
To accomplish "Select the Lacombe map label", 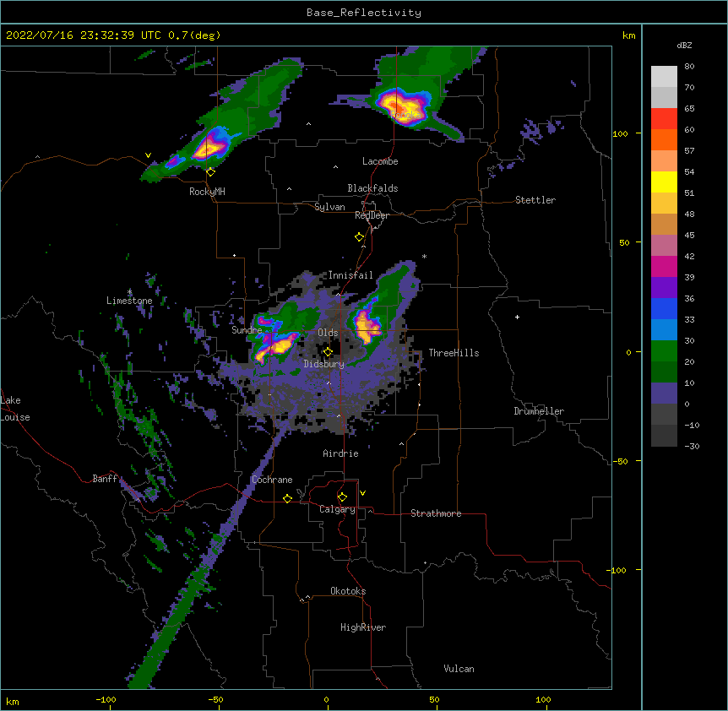I will [x=380, y=161].
